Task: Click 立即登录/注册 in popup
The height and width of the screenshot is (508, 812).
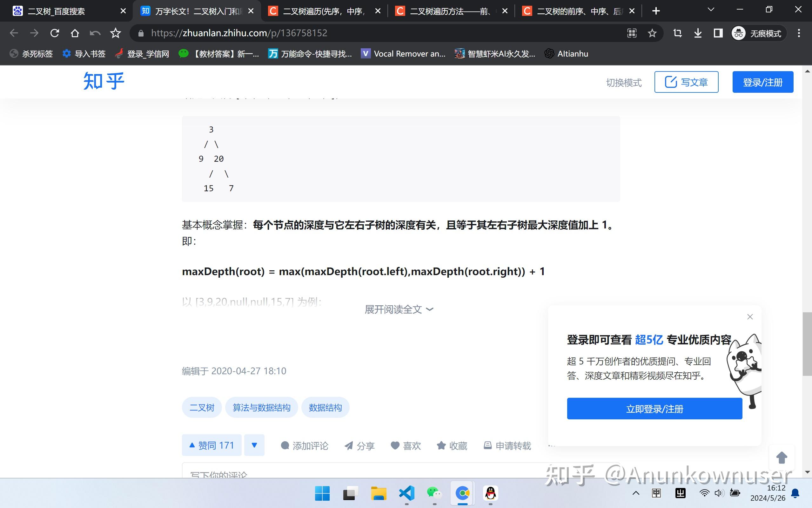Action: 654,409
